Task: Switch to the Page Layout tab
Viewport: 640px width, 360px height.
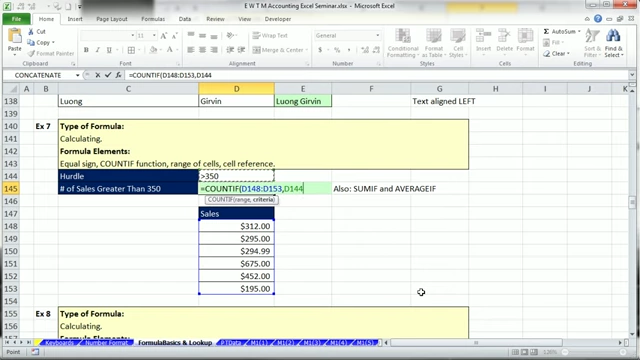Action: click(x=112, y=19)
